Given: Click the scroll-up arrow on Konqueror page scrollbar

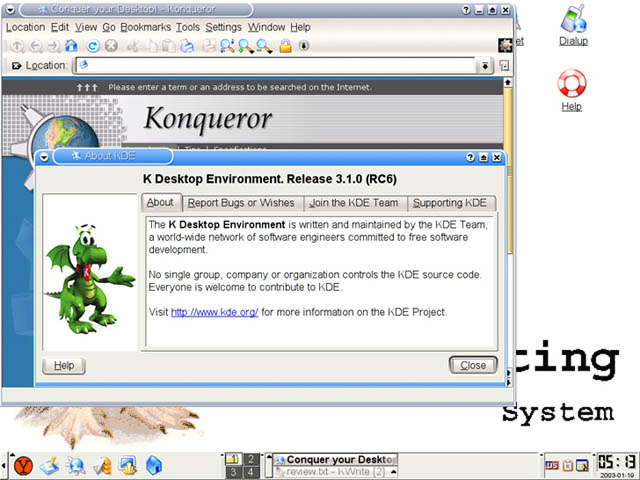Looking at the screenshot, I should pos(508,82).
